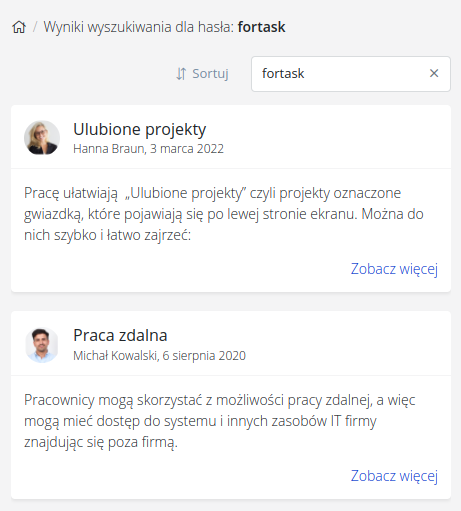Click the sort arrows icon beside Sortuj

[181, 74]
